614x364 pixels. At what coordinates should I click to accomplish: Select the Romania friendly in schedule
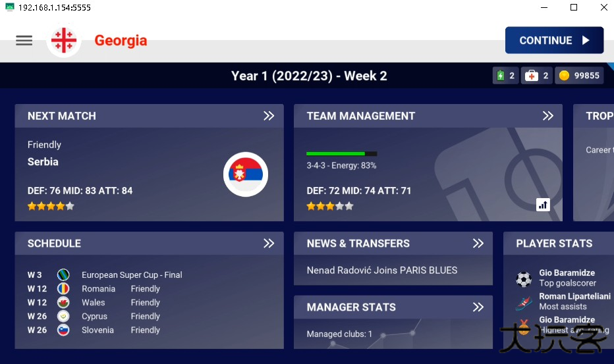point(99,289)
